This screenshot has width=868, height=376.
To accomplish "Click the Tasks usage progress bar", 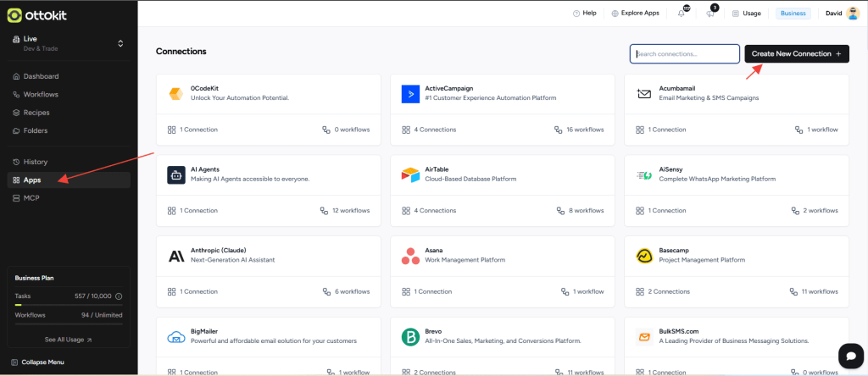I will 68,305.
